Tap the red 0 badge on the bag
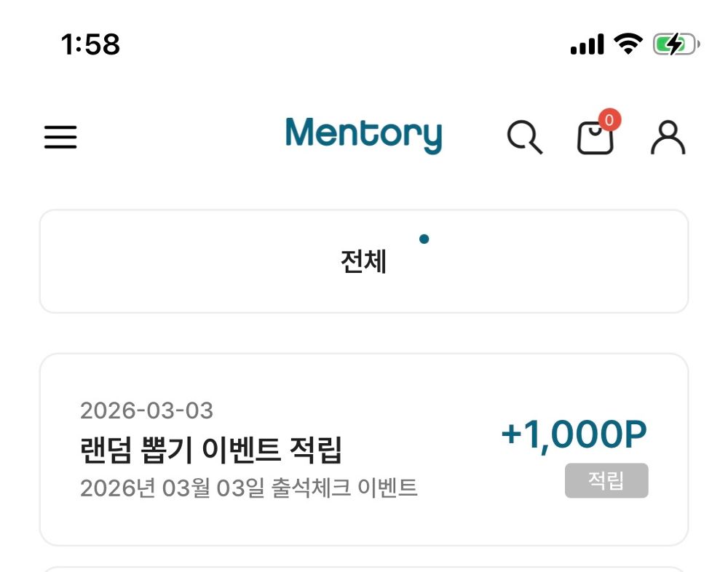Viewport: 728px width, 572px height. pyautogui.click(x=610, y=122)
